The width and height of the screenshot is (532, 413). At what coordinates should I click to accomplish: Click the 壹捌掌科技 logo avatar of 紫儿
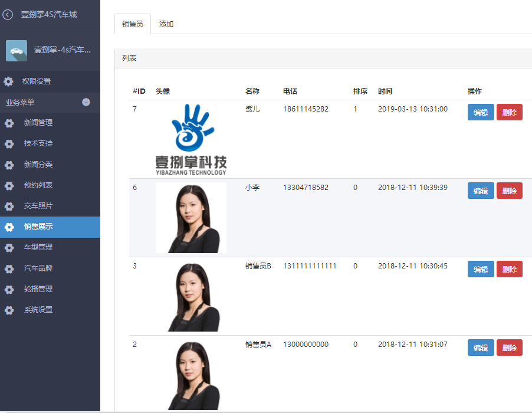pos(191,139)
